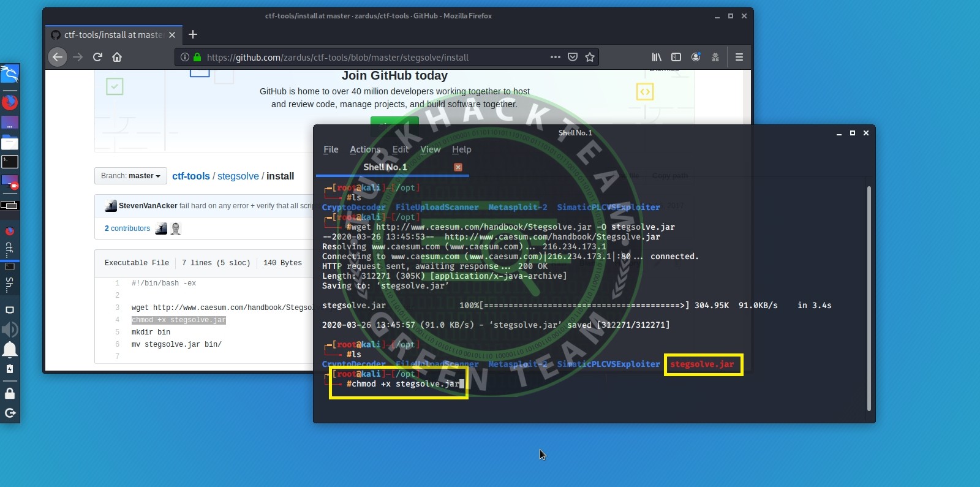
Task: Click Firefox back arrow button
Action: pyautogui.click(x=58, y=57)
